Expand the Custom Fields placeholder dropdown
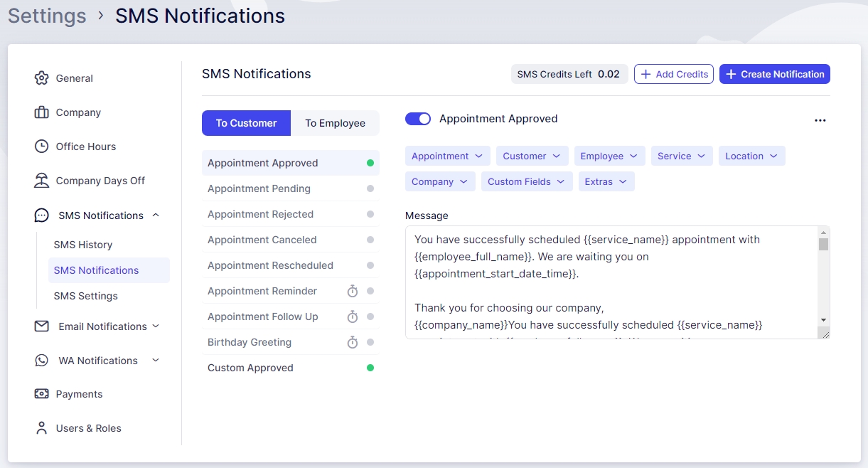The height and width of the screenshot is (468, 868). (x=526, y=182)
